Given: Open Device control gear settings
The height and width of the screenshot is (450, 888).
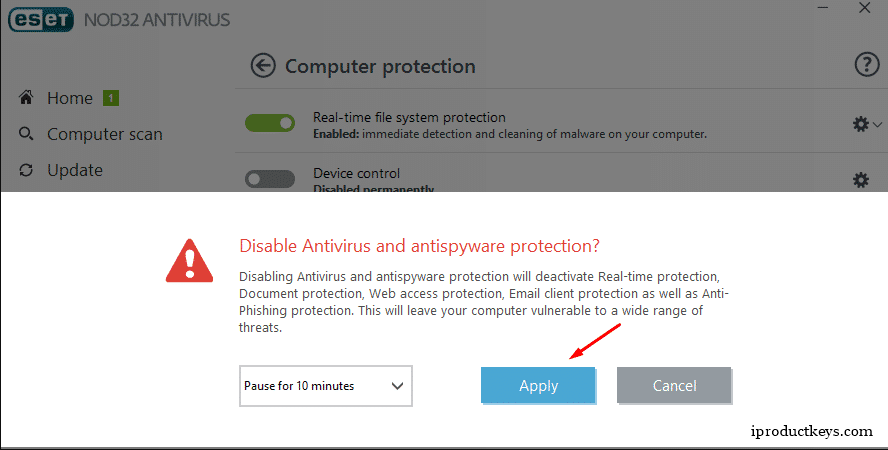Looking at the screenshot, I should click(861, 180).
